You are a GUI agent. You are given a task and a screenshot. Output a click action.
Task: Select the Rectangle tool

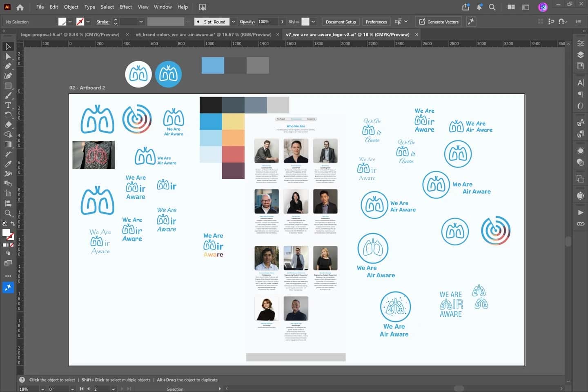[8, 86]
